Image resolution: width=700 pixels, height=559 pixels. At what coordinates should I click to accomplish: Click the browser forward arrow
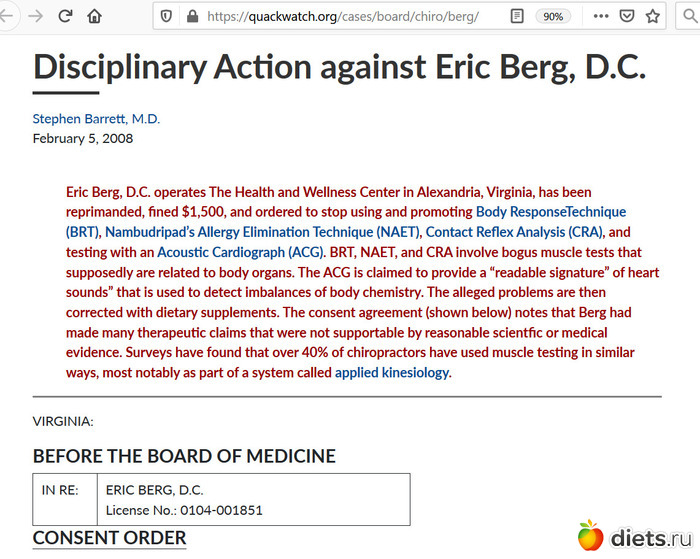[x=37, y=16]
